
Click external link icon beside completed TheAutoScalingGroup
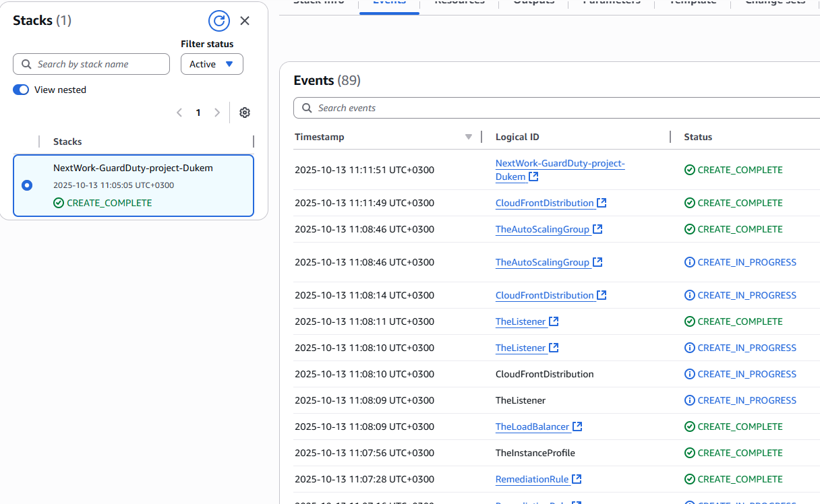(597, 229)
